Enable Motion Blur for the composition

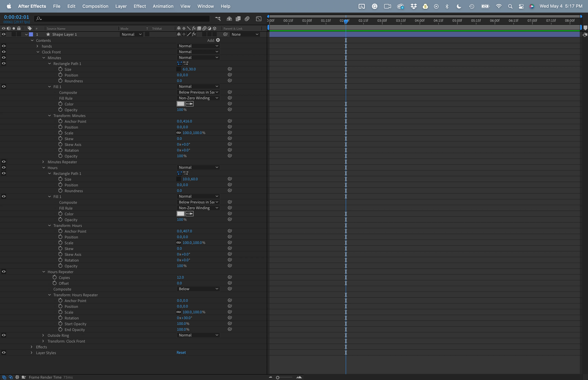(x=247, y=19)
